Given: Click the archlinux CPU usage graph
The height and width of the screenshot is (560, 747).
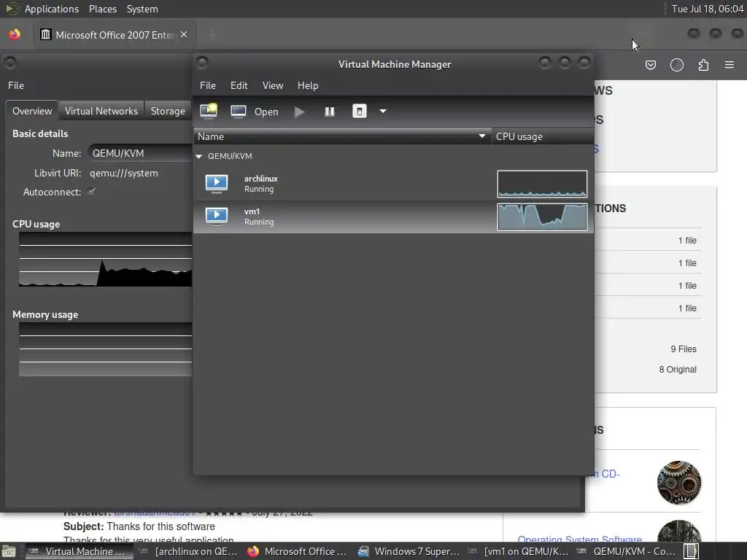Looking at the screenshot, I should pyautogui.click(x=542, y=184).
